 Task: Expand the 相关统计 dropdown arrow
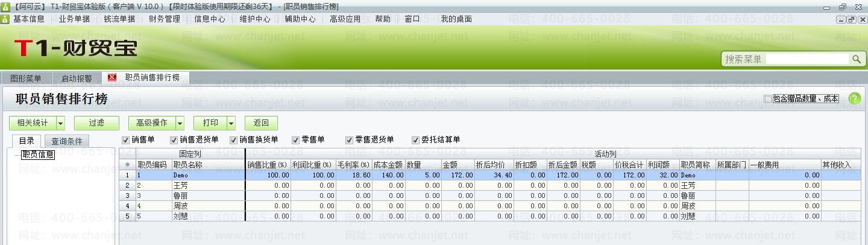(x=60, y=123)
